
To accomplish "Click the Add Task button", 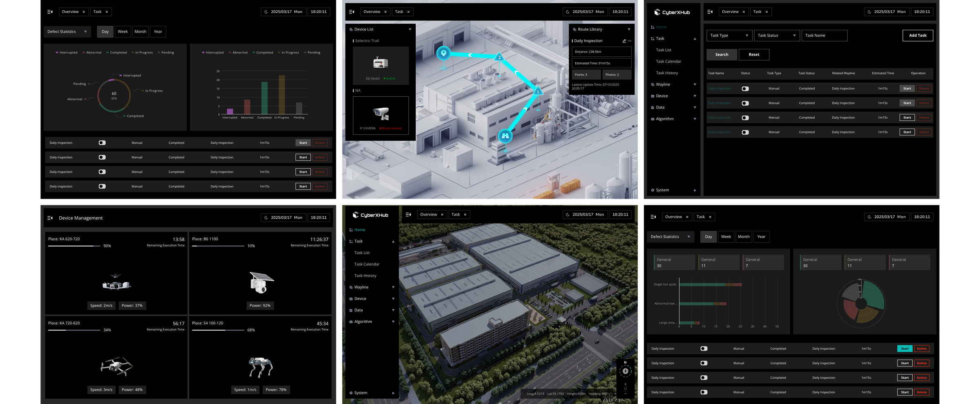I will pyautogui.click(x=918, y=36).
